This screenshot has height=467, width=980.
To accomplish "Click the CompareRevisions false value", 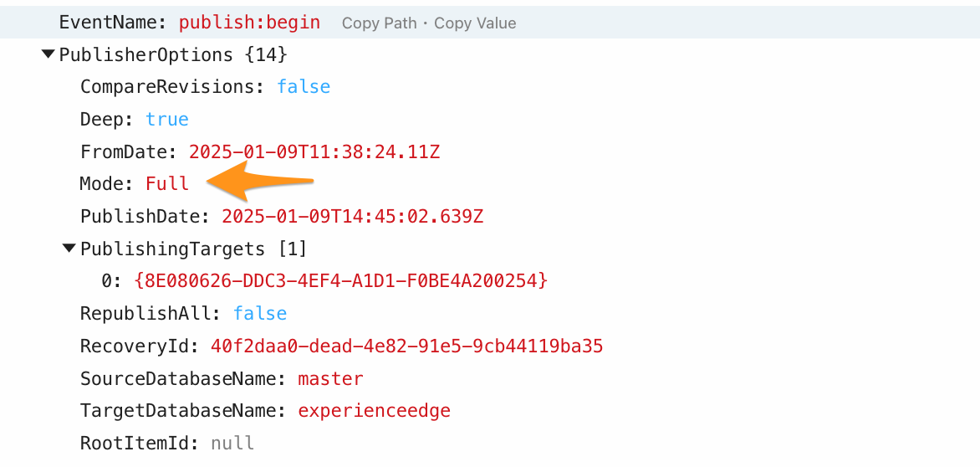I will tap(304, 87).
